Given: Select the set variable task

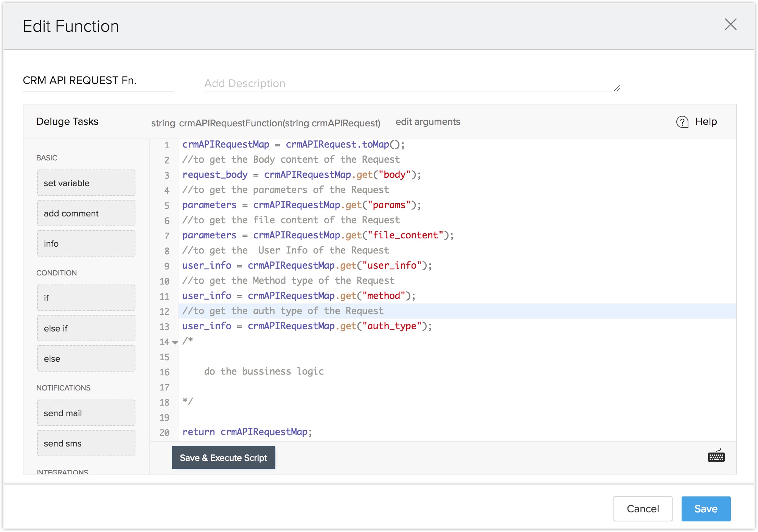Looking at the screenshot, I should coord(86,183).
